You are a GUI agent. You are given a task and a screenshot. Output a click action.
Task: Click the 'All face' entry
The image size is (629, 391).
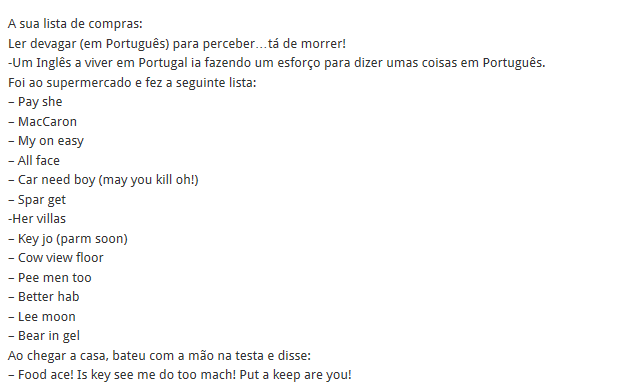click(34, 160)
